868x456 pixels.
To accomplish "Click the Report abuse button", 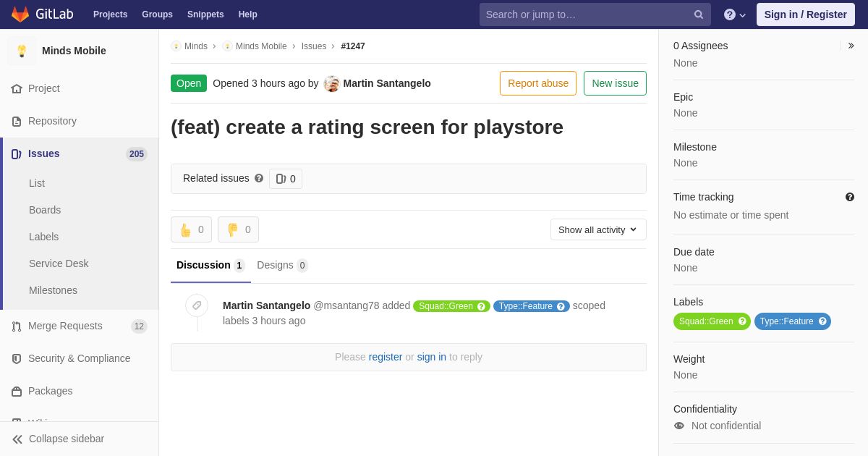I will click(x=538, y=83).
